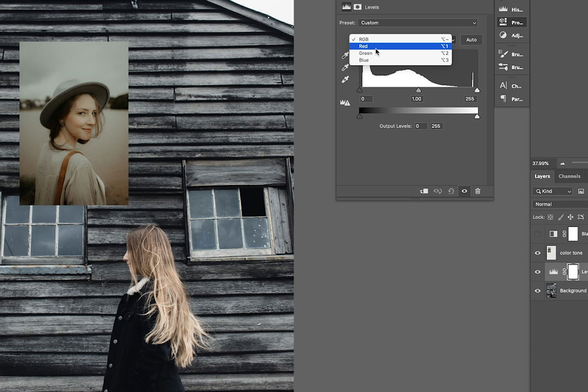Select the white point eyedropper in Levels
Screen dimensions: 588x392
345,80
